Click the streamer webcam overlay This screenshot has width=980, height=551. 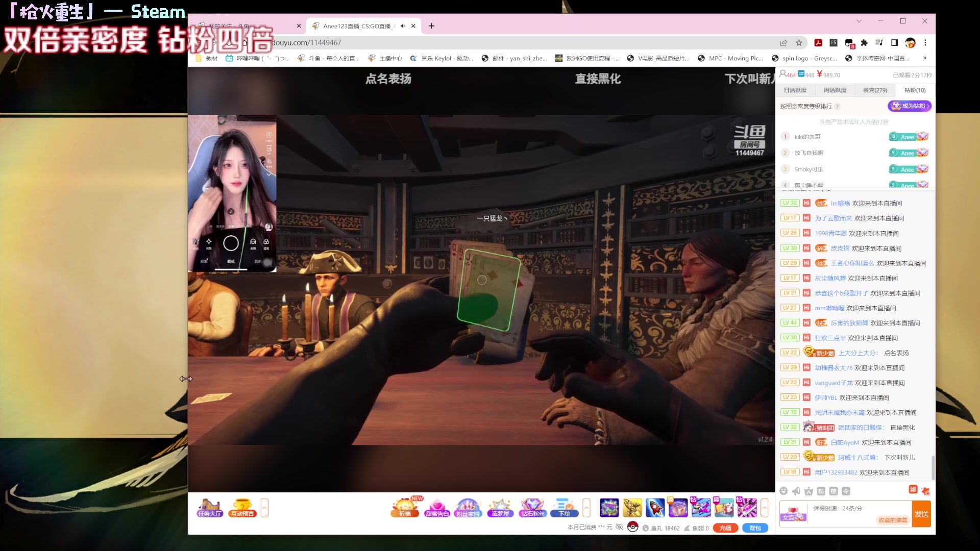coord(232,193)
